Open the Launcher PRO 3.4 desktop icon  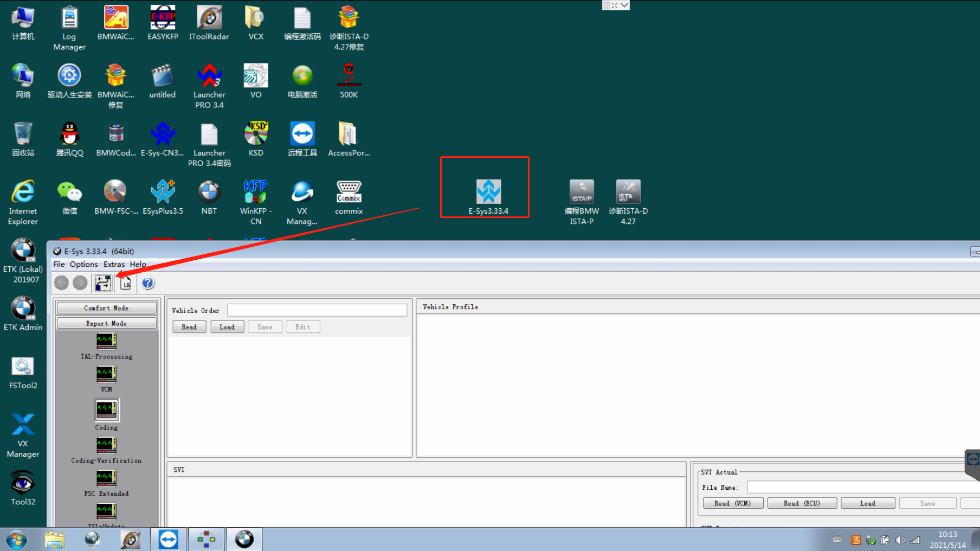[209, 85]
